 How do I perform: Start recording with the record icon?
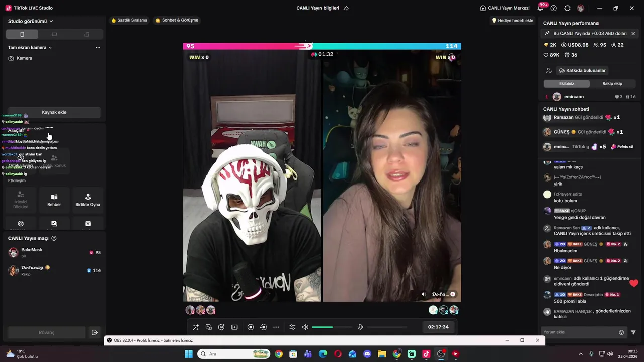251,327
